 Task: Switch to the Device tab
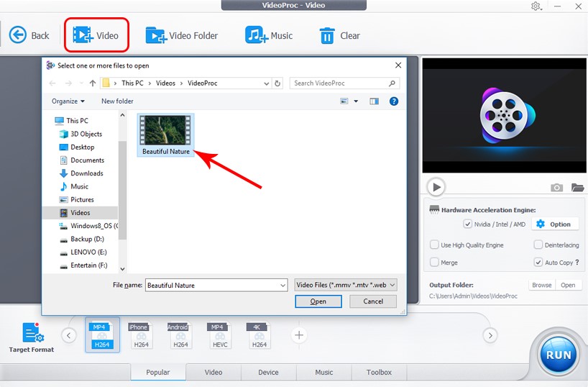point(269,372)
